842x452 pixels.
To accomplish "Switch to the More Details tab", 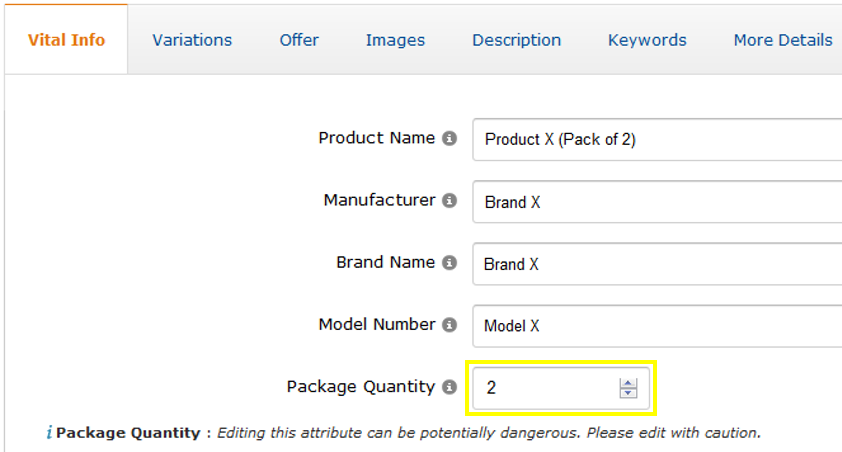I will [x=782, y=40].
